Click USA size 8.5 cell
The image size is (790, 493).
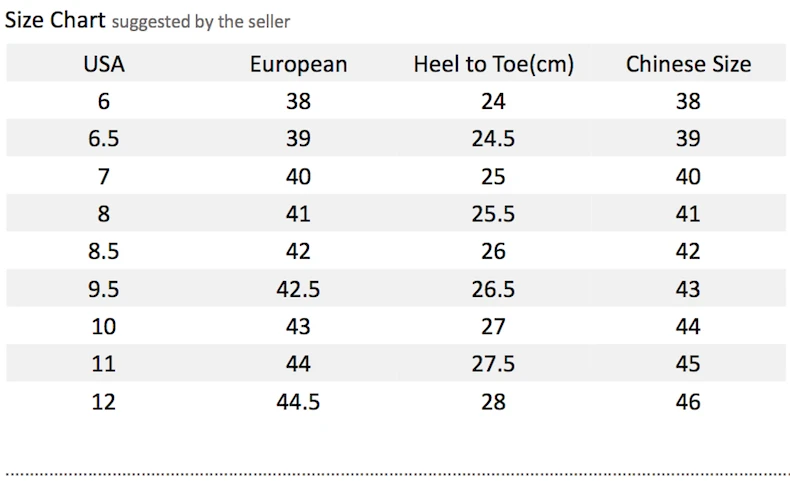(104, 251)
